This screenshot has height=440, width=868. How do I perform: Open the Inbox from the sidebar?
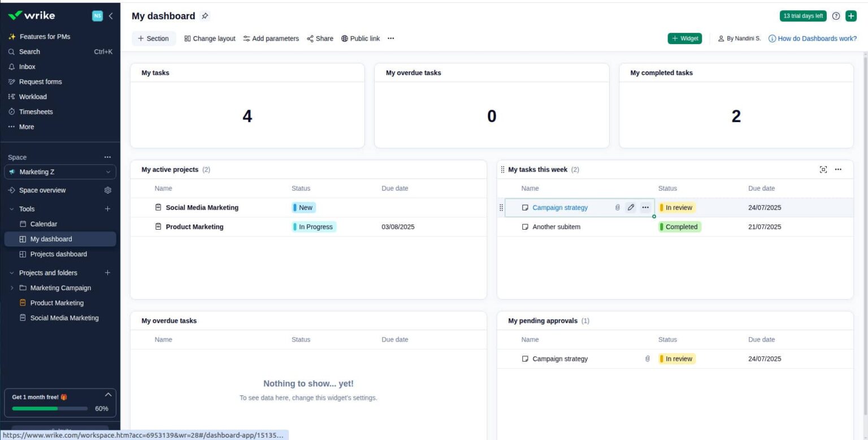pos(27,67)
